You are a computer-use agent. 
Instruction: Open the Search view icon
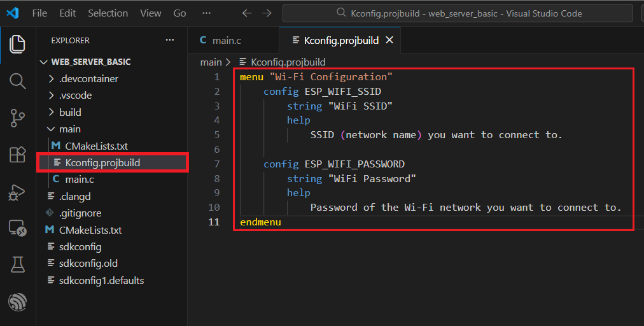pyautogui.click(x=18, y=81)
